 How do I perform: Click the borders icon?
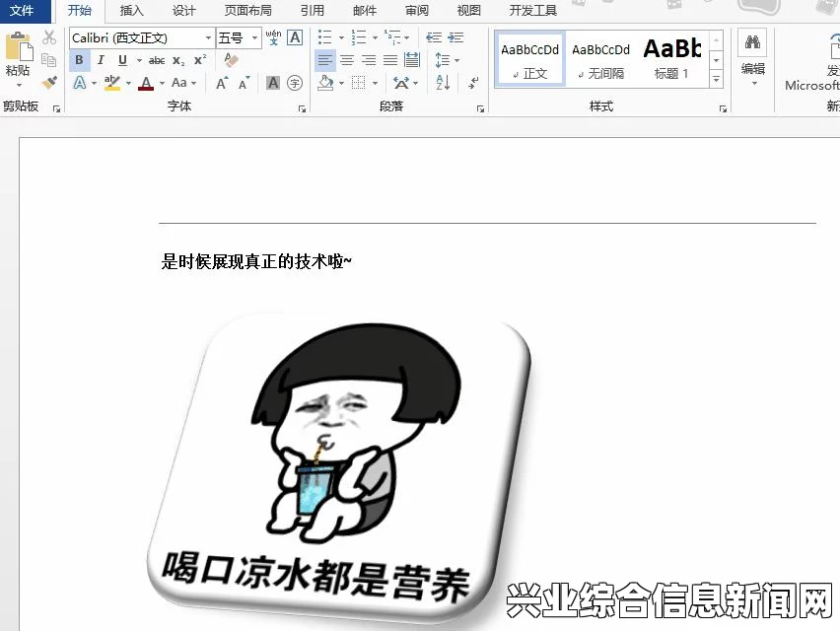(x=359, y=83)
